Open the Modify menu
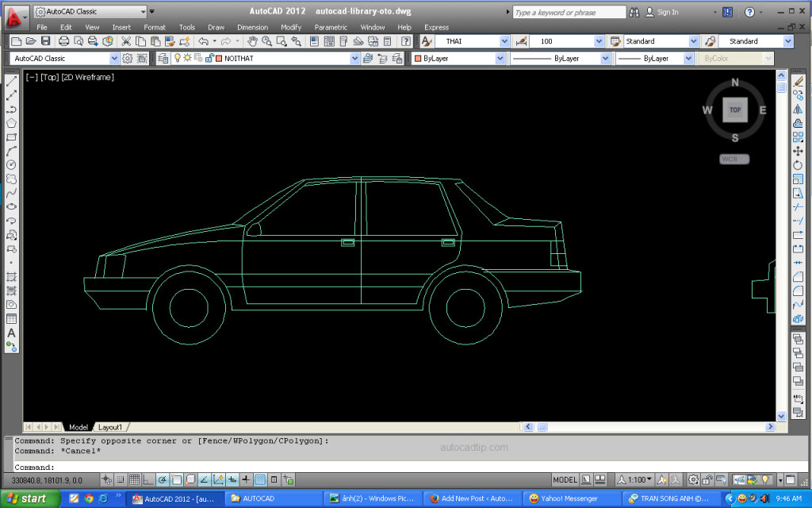This screenshot has width=812, height=508. [x=291, y=27]
